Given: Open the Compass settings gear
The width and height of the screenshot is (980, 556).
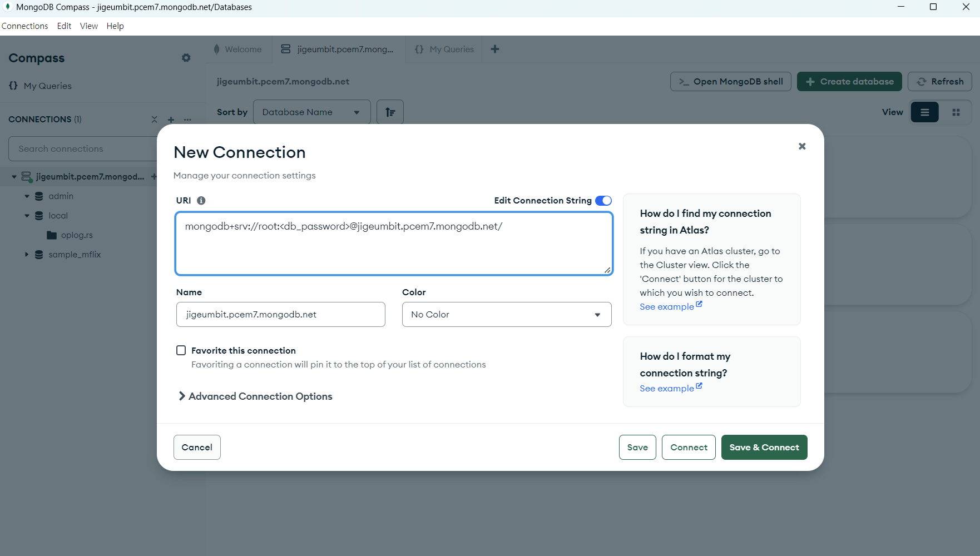Looking at the screenshot, I should [x=186, y=58].
